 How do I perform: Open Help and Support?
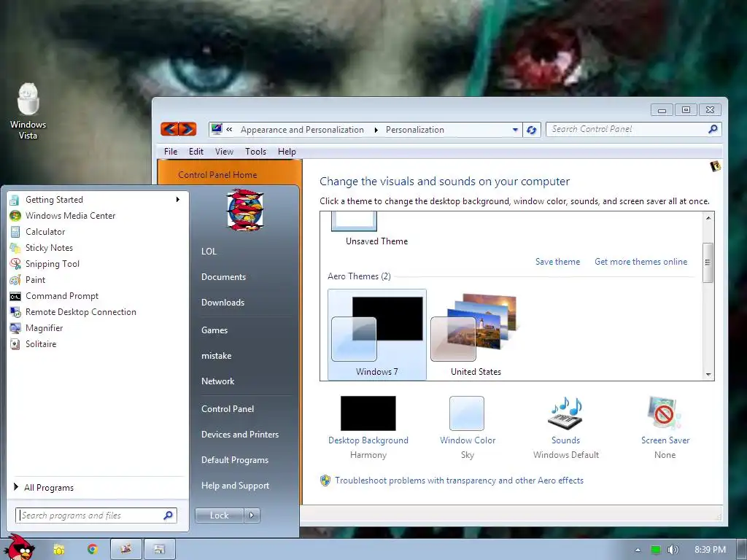(x=235, y=486)
